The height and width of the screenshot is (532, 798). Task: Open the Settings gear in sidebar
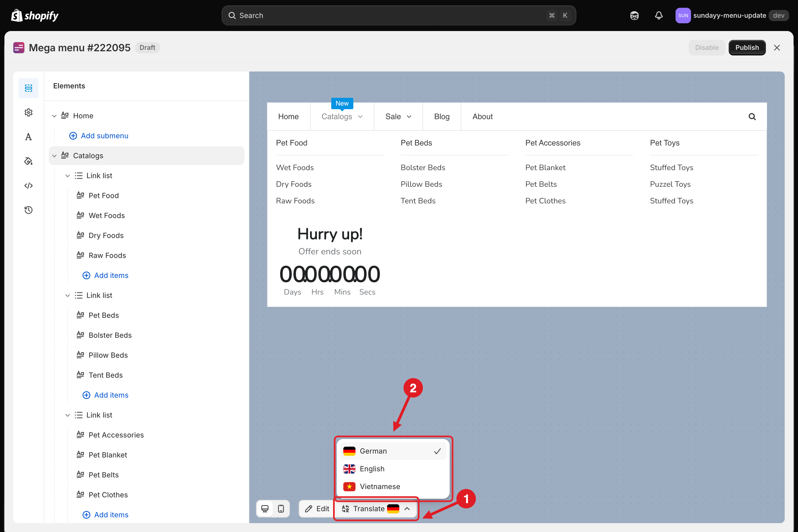29,112
